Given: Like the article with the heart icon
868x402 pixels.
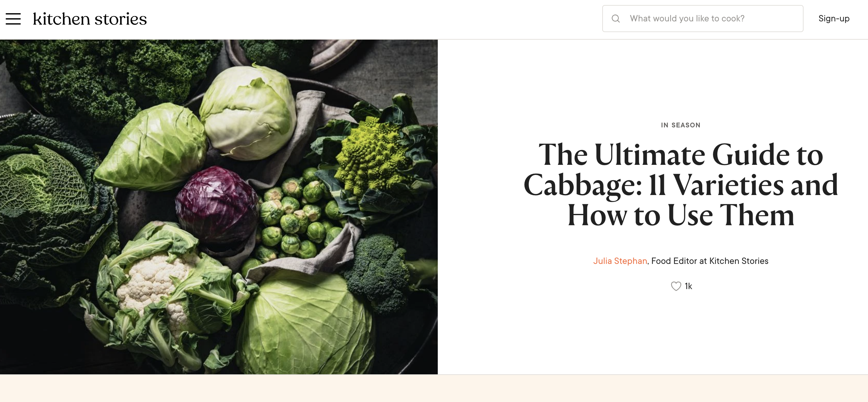Looking at the screenshot, I should 676,286.
